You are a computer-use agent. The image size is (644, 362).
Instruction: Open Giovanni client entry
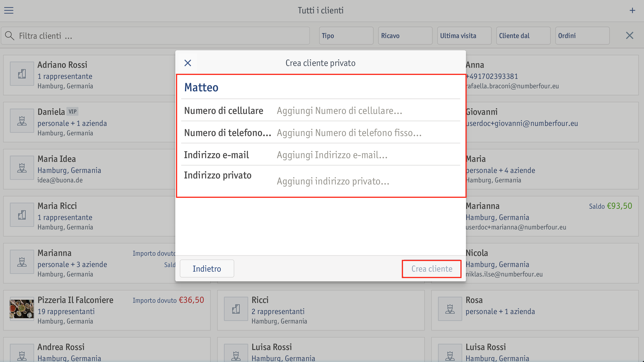click(x=552, y=122)
